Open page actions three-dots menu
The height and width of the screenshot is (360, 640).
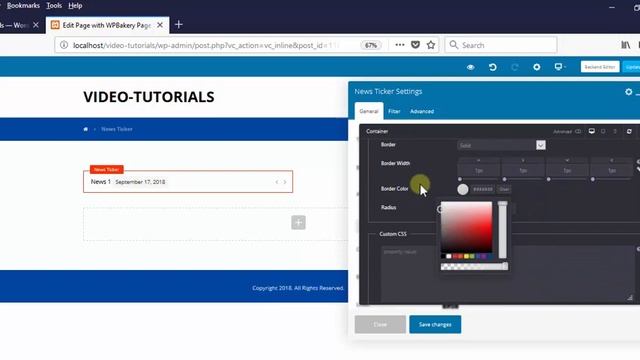click(400, 45)
